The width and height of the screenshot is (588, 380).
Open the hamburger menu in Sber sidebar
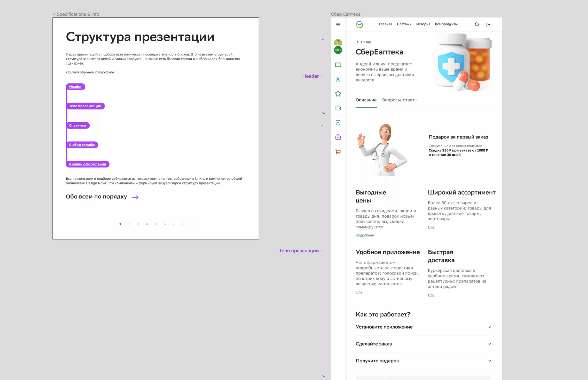pos(338,25)
